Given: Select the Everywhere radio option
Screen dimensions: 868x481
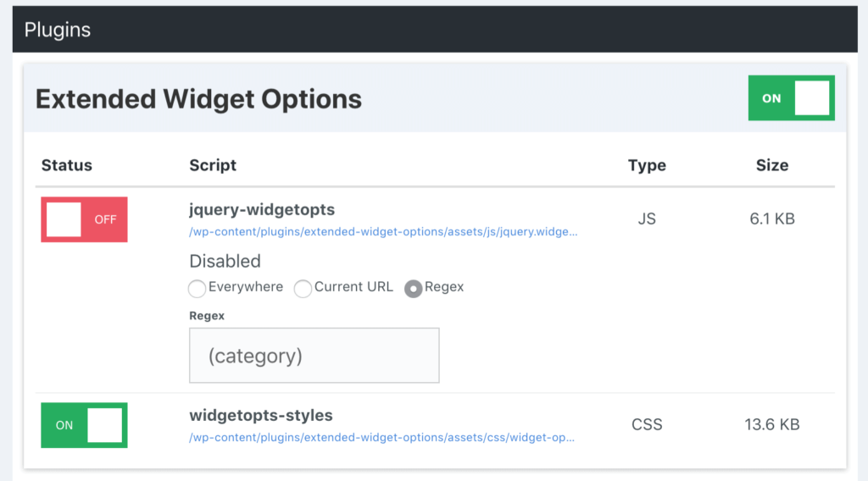Looking at the screenshot, I should tap(198, 289).
